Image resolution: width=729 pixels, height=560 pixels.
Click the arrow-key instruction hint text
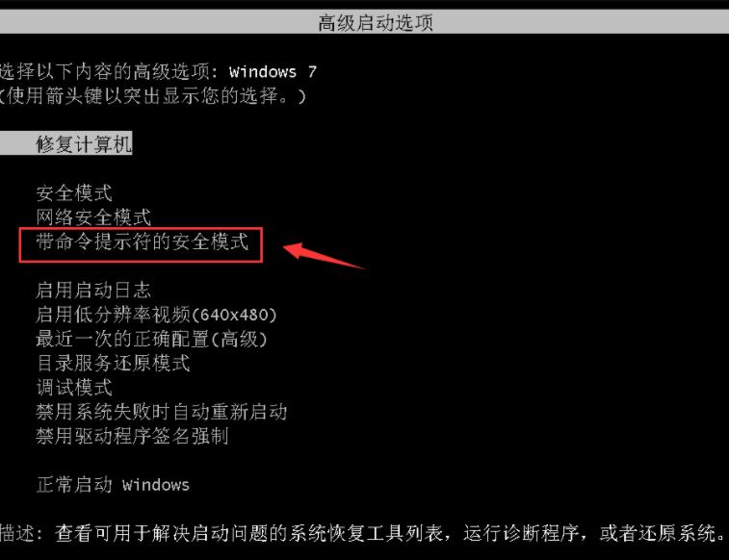pyautogui.click(x=152, y=95)
